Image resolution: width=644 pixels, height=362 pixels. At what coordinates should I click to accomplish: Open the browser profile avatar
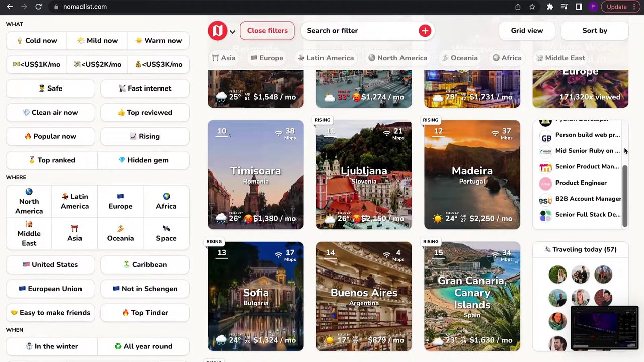pos(593,7)
